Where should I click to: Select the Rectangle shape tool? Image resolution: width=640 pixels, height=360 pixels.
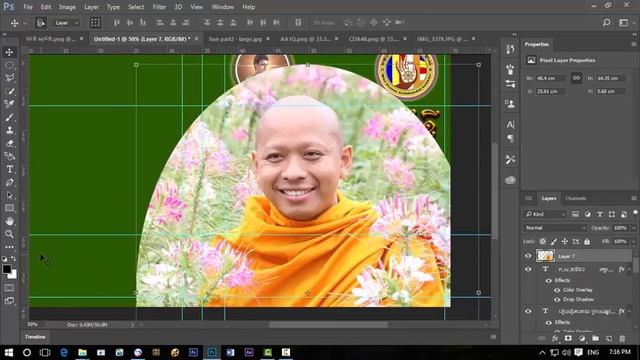tap(9, 208)
